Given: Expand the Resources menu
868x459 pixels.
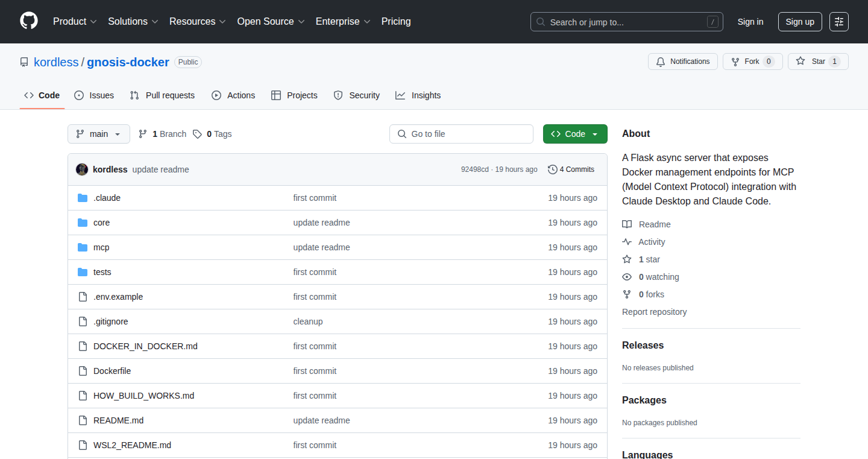Looking at the screenshot, I should (x=198, y=22).
